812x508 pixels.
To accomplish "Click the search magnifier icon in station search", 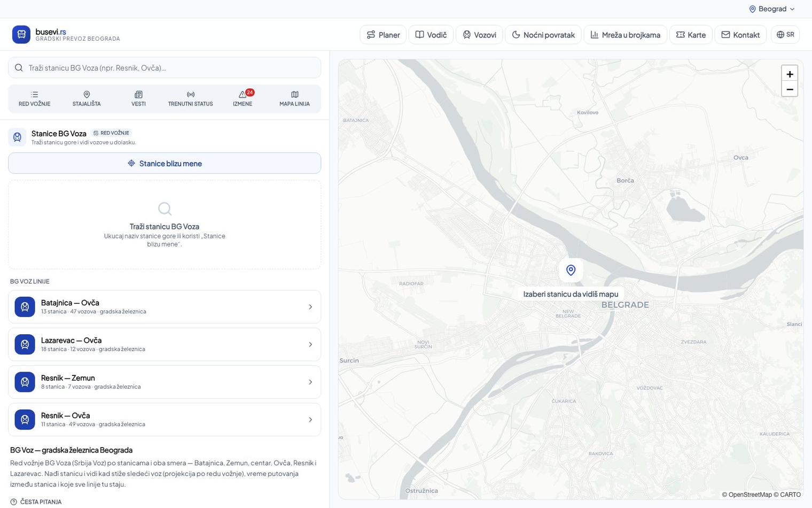I will pyautogui.click(x=19, y=68).
